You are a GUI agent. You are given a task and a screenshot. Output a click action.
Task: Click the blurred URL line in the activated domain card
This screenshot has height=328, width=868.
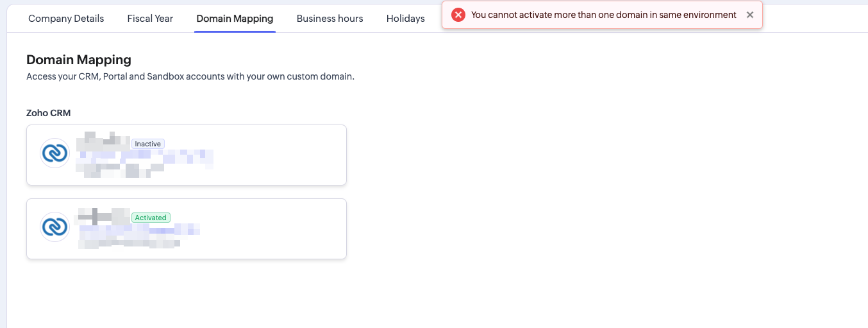tap(138, 229)
